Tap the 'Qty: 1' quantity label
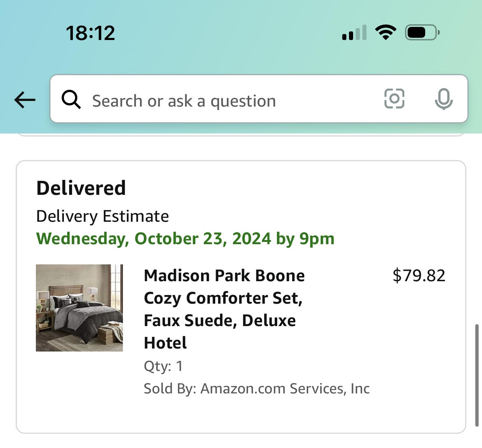 point(163,366)
